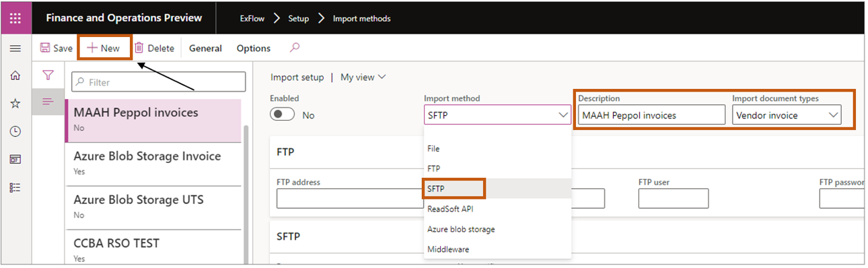Show the filter pane funnel icon
Image resolution: width=868 pixels, height=268 pixels.
point(48,75)
